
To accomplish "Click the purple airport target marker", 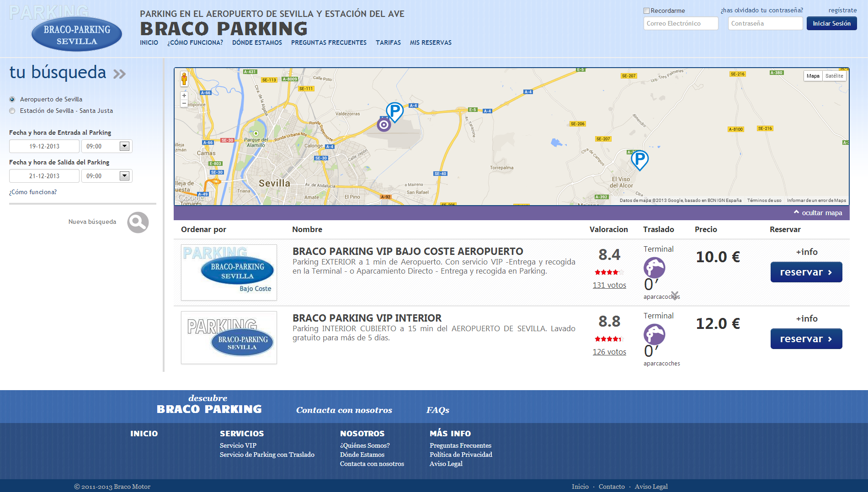I will (384, 124).
